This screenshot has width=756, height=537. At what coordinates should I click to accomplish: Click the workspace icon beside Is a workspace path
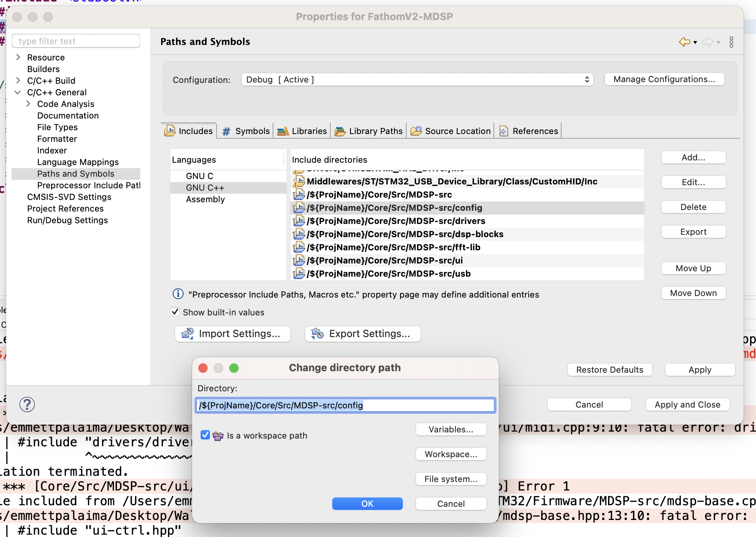coord(218,436)
